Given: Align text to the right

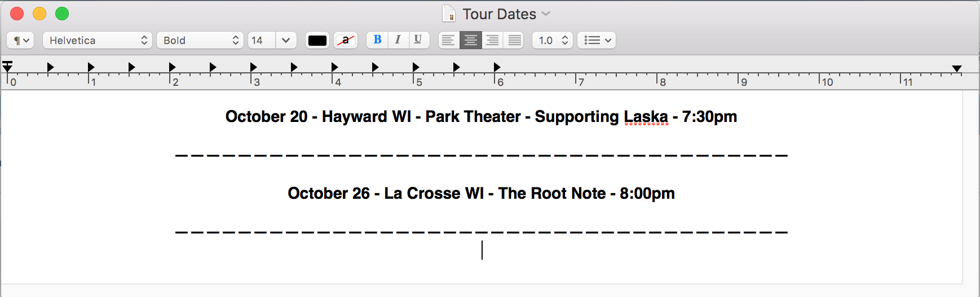Looking at the screenshot, I should click(493, 40).
